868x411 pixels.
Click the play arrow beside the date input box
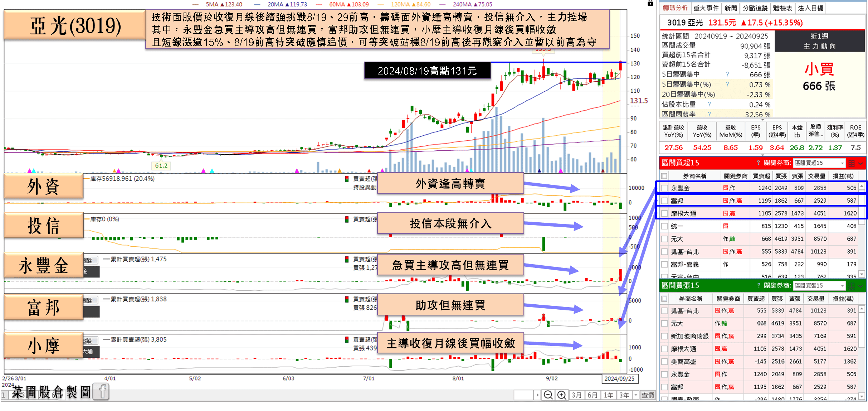537,395
